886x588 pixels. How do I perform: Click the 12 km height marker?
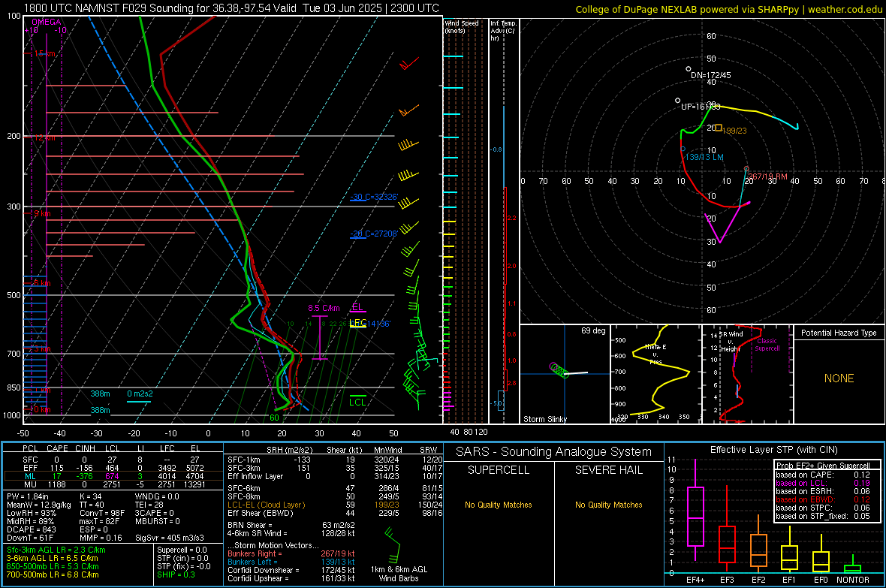point(44,138)
